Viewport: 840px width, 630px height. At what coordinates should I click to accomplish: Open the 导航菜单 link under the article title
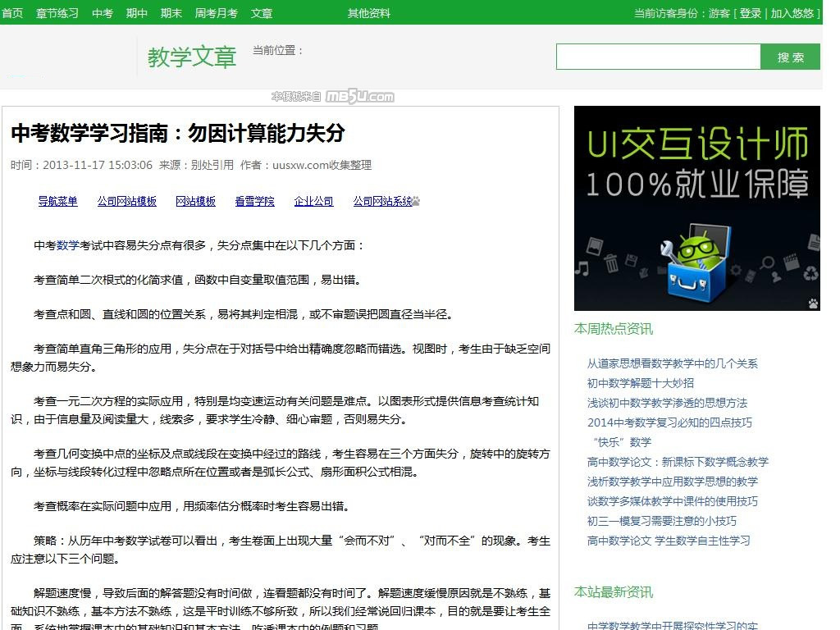pyautogui.click(x=57, y=201)
